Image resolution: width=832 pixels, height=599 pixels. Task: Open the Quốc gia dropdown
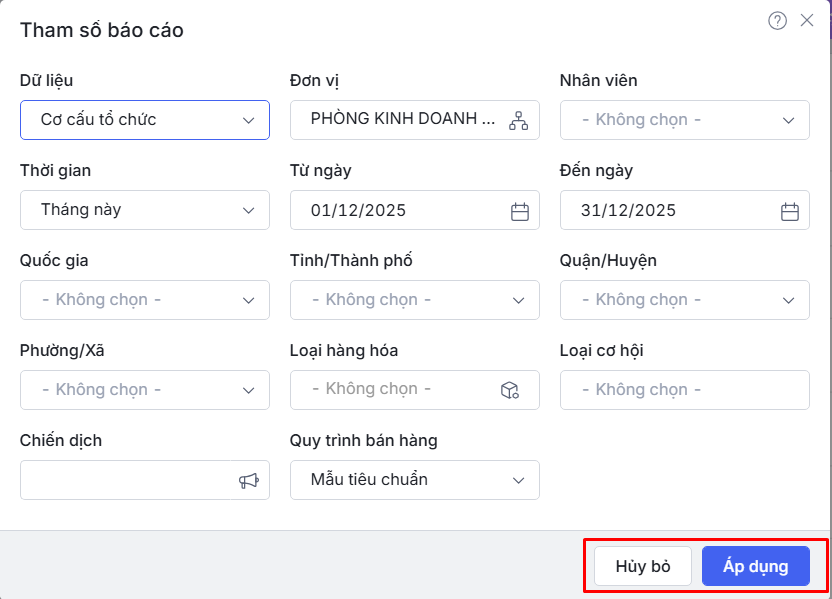tap(145, 300)
